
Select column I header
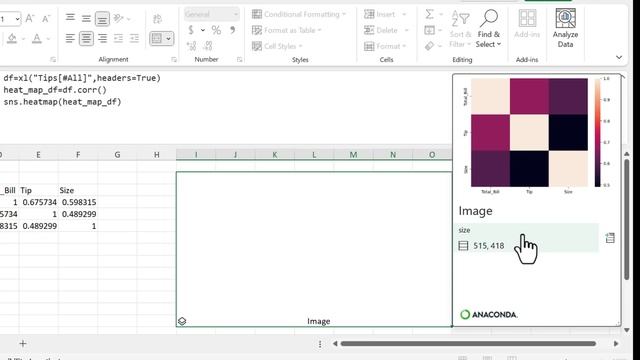pos(196,155)
